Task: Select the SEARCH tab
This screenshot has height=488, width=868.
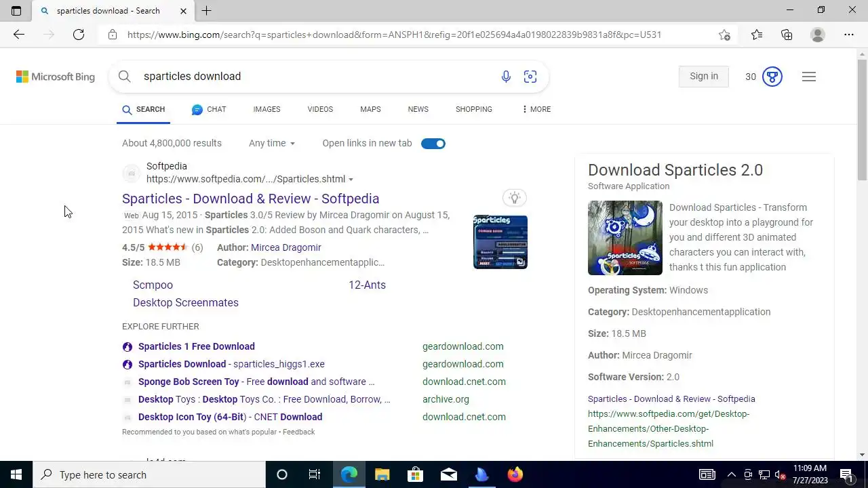Action: click(143, 109)
